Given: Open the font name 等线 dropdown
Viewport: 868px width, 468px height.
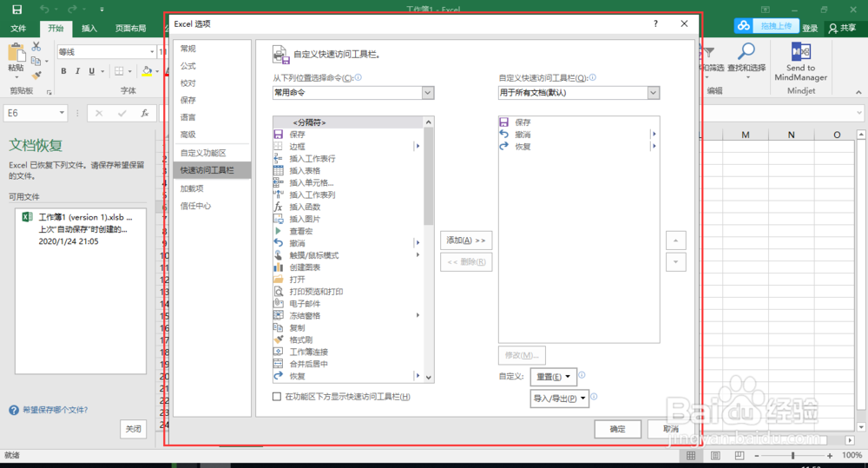Looking at the screenshot, I should (x=152, y=52).
